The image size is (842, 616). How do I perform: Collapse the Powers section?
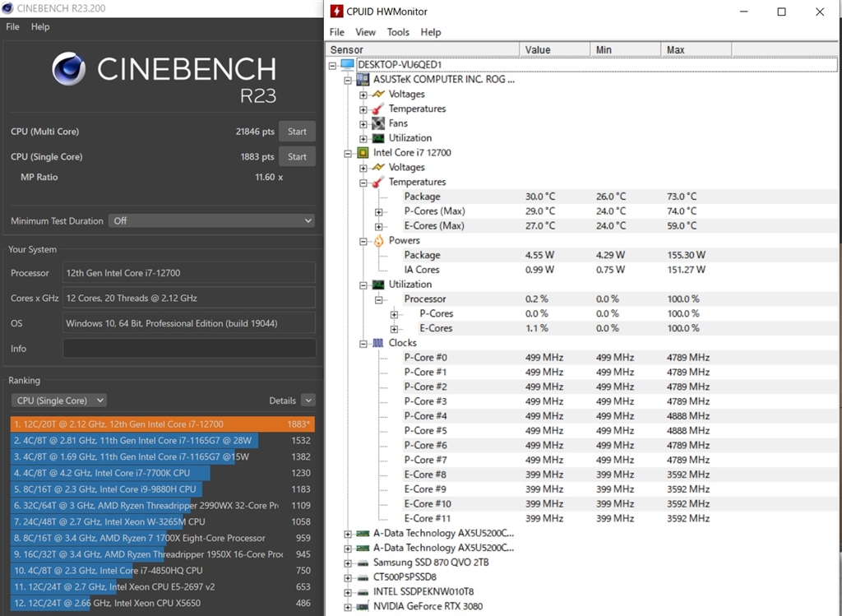click(x=363, y=241)
